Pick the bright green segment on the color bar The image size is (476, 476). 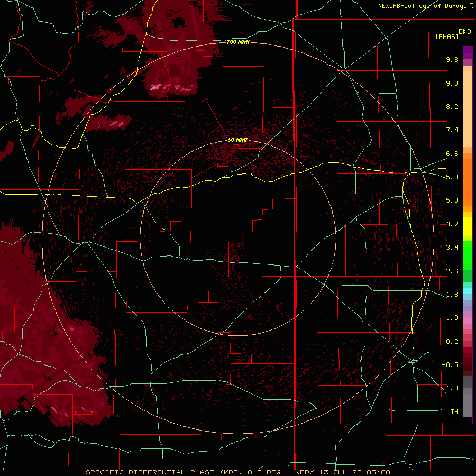click(467, 255)
